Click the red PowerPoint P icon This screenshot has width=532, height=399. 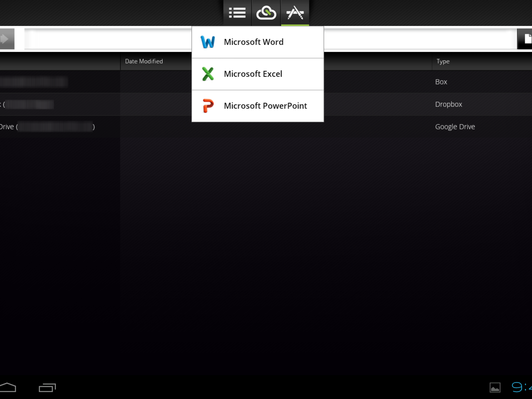coord(208,106)
